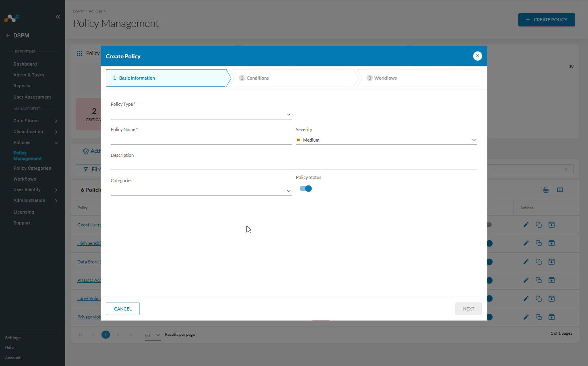This screenshot has height=366, width=588.
Task: Duplicate the Ghost Users policy via copy icon
Action: [539, 225]
